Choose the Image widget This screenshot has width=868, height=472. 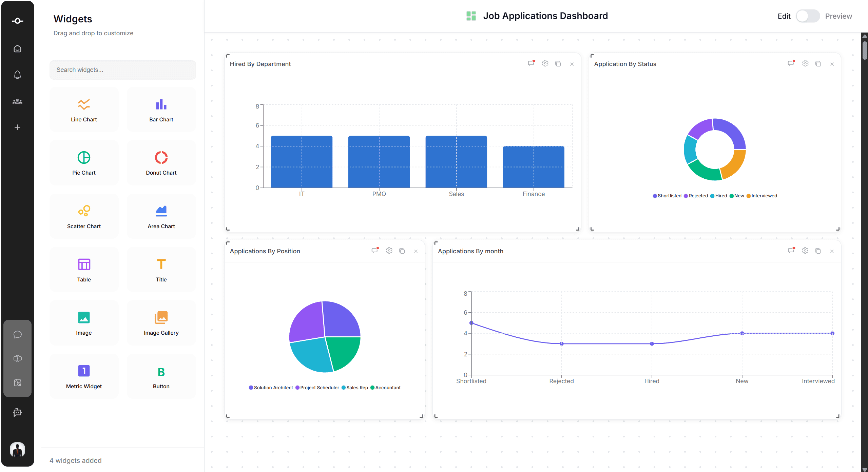coord(84,323)
